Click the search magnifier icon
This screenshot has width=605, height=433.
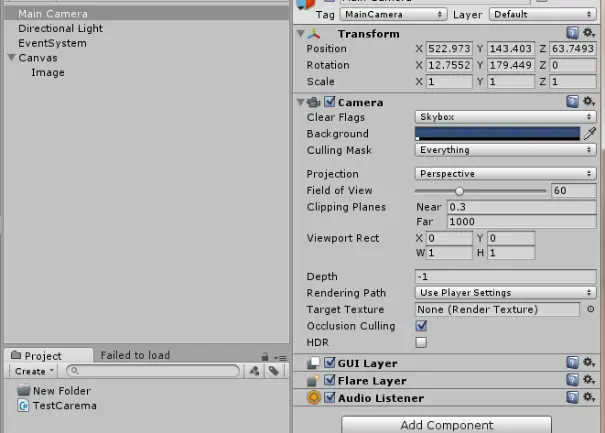coord(74,370)
